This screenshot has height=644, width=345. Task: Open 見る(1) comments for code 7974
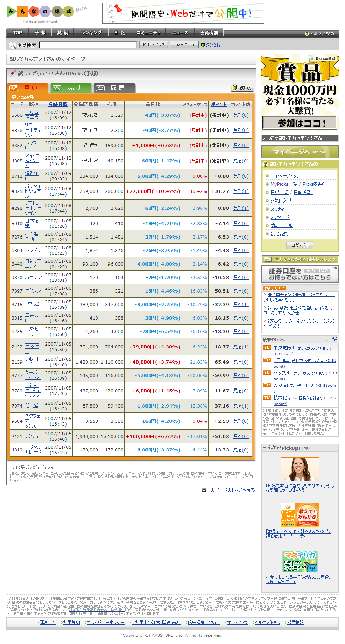pos(241,406)
